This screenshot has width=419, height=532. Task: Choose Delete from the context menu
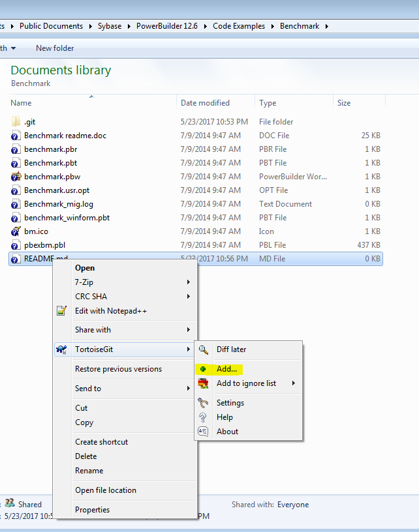coord(86,456)
